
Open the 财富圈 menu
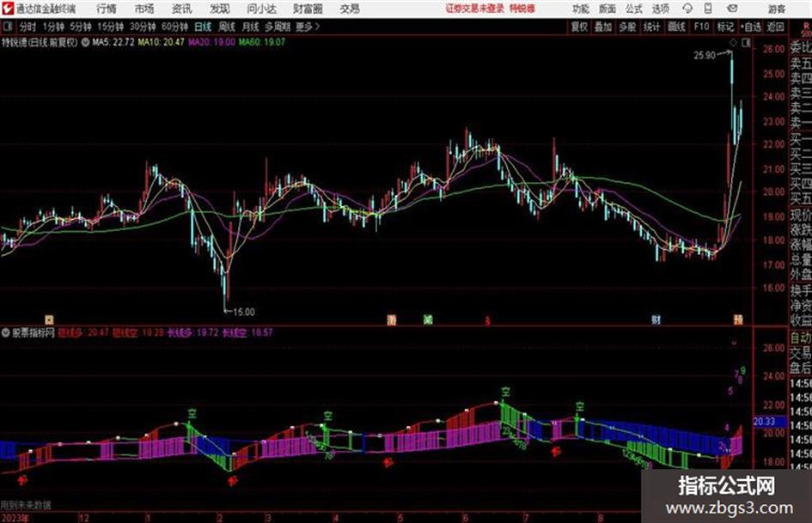click(x=308, y=9)
